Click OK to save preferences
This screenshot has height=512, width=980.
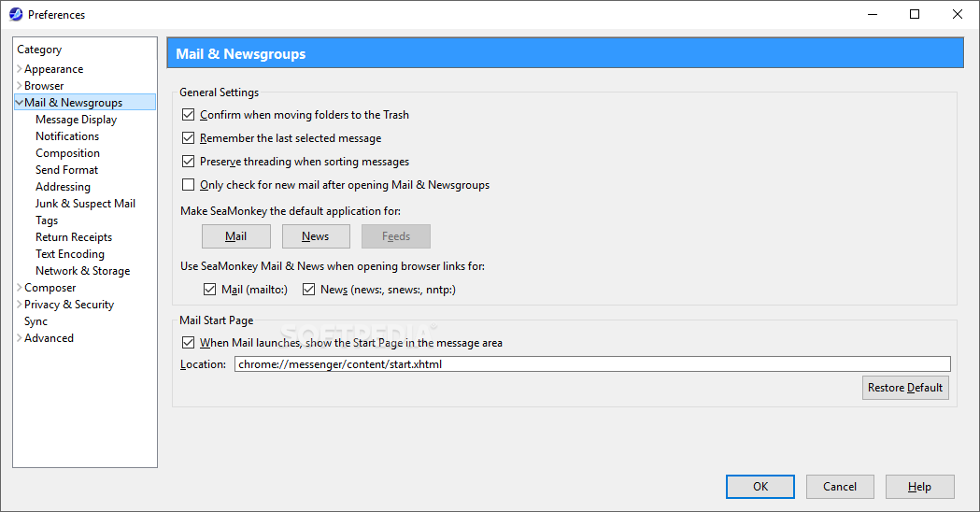coord(760,487)
